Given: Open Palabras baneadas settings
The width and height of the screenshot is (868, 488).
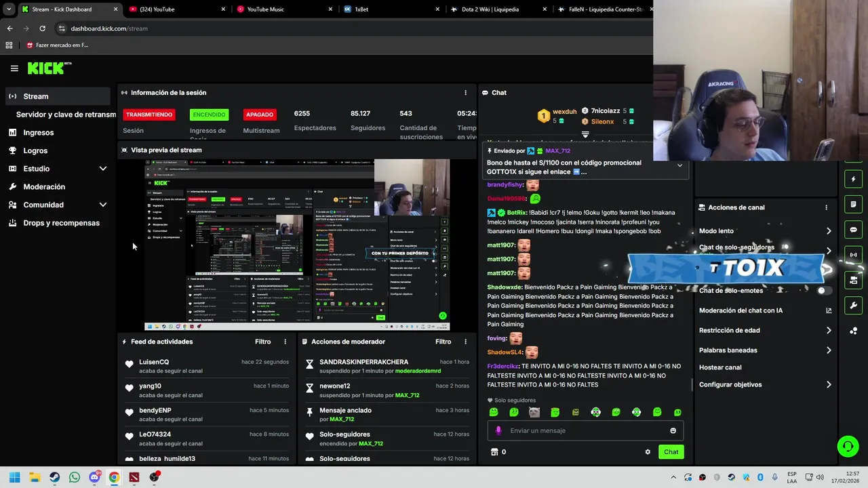Looking at the screenshot, I should click(765, 350).
